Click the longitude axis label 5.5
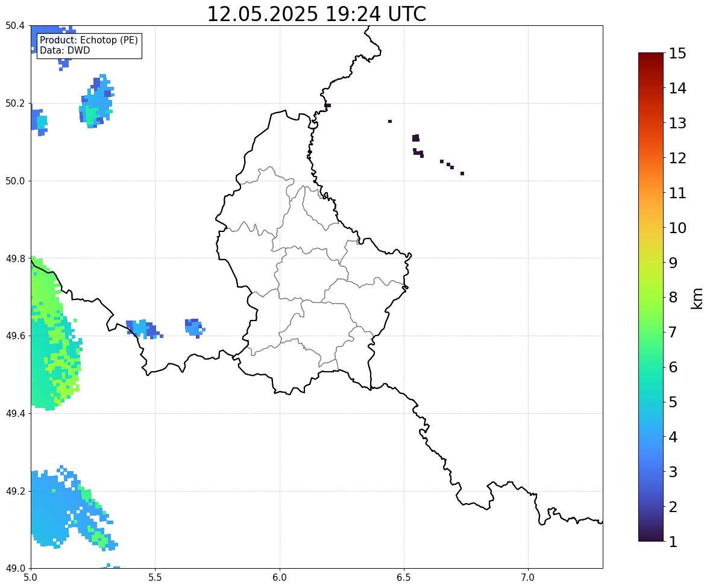This screenshot has width=710, height=588. 155,578
